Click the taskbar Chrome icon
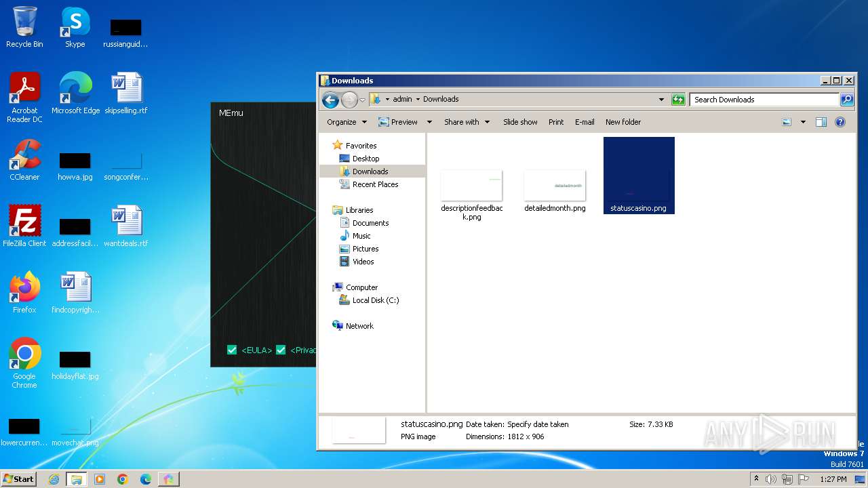The height and width of the screenshot is (488, 868). coord(123,479)
